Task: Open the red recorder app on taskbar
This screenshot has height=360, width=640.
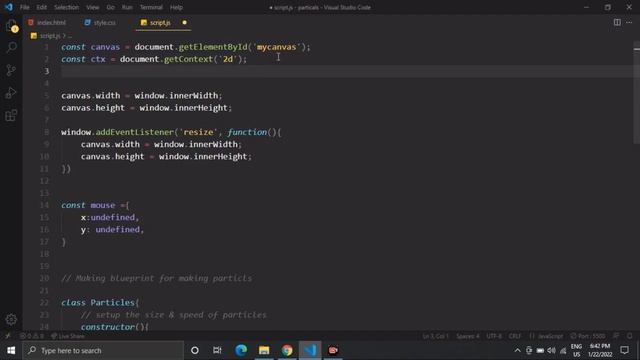Action: click(333, 350)
